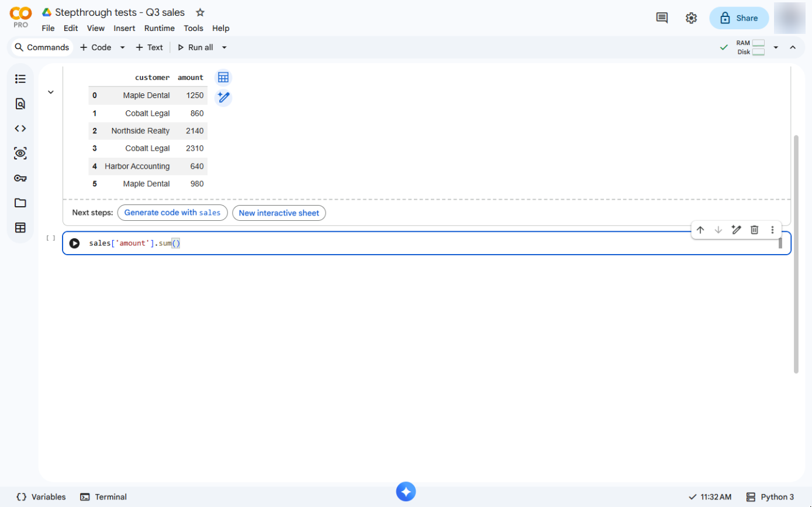Open the Table of contents sidebar icon
The width and height of the screenshot is (812, 507).
20,79
